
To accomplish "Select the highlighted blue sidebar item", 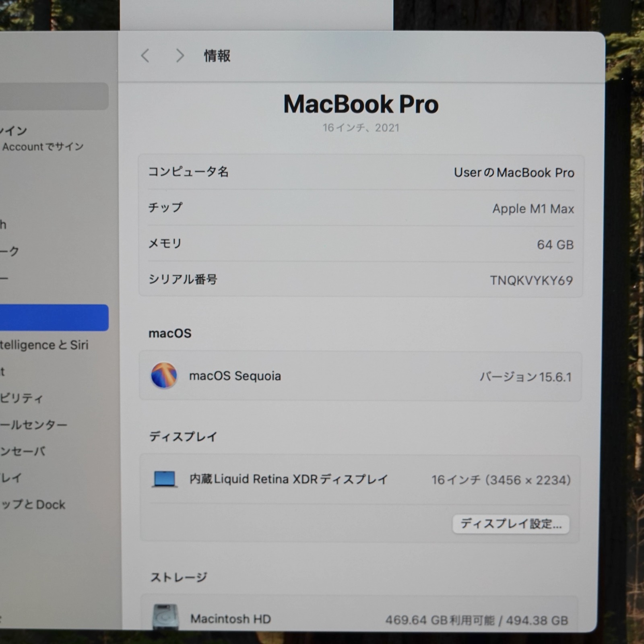I will pos(54,318).
